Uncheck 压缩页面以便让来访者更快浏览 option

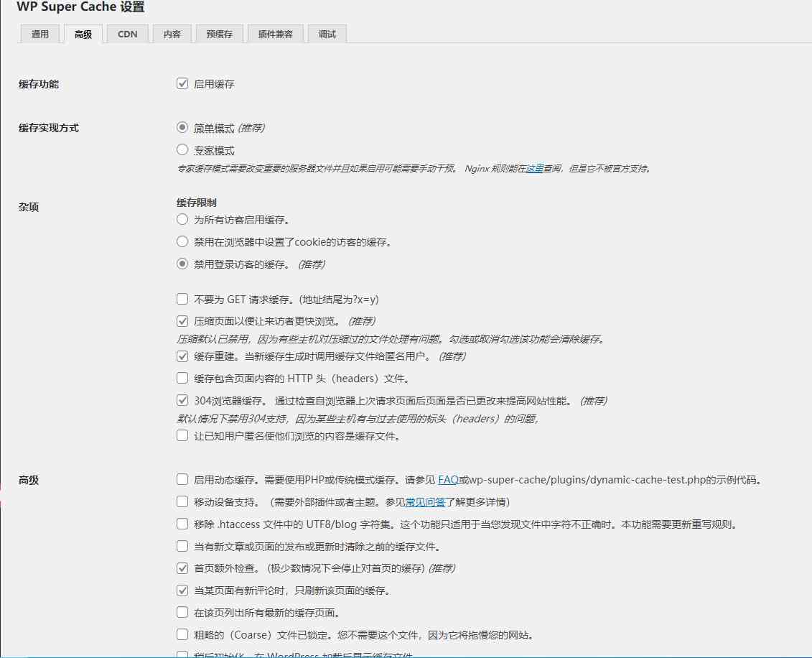click(182, 321)
